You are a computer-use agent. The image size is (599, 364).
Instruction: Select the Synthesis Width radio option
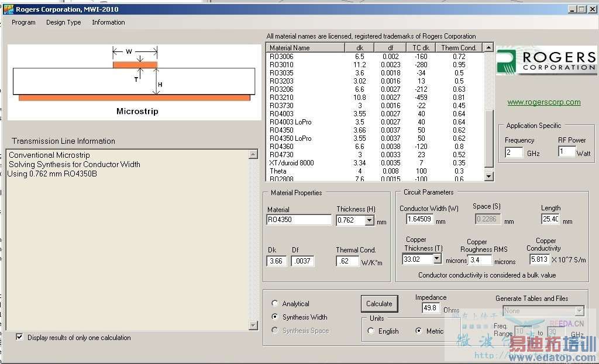tap(275, 317)
